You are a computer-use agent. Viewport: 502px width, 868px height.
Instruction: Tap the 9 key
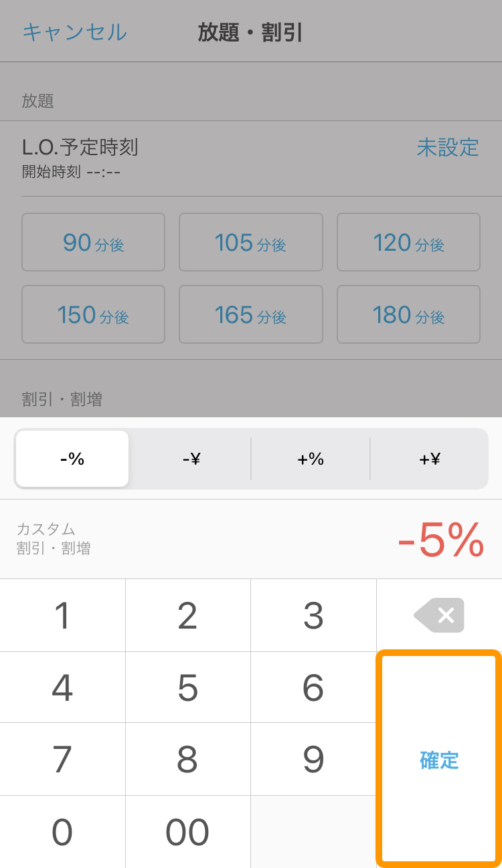313,759
